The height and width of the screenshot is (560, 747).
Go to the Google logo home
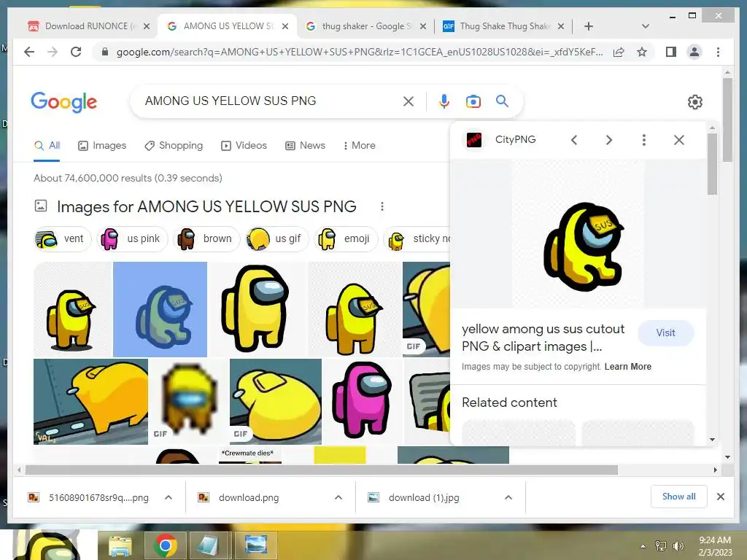[64, 102]
